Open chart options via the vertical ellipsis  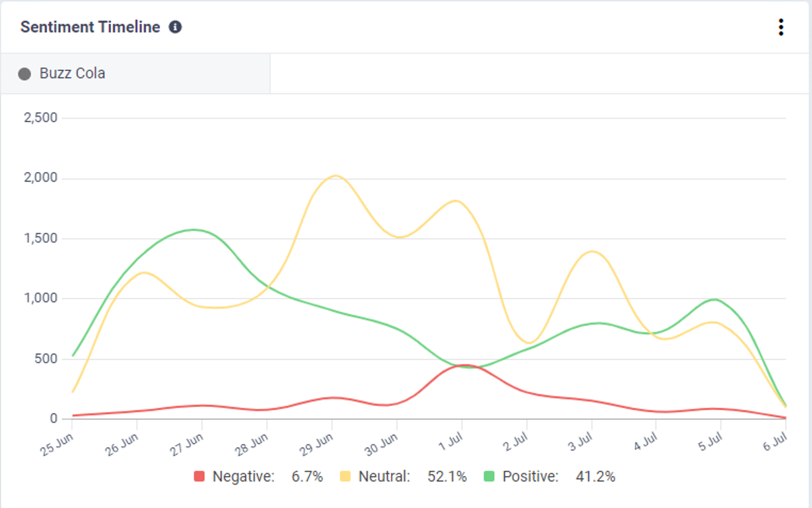click(x=780, y=28)
